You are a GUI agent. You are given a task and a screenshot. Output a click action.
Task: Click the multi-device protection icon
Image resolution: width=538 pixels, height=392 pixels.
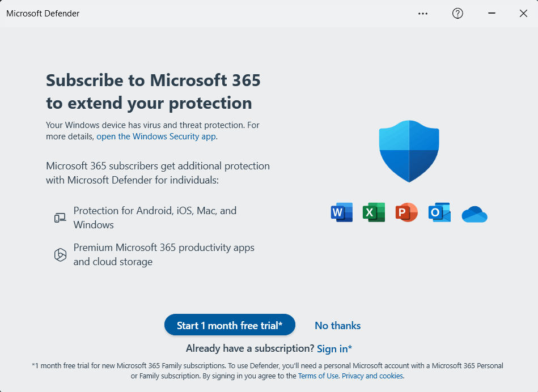point(60,218)
